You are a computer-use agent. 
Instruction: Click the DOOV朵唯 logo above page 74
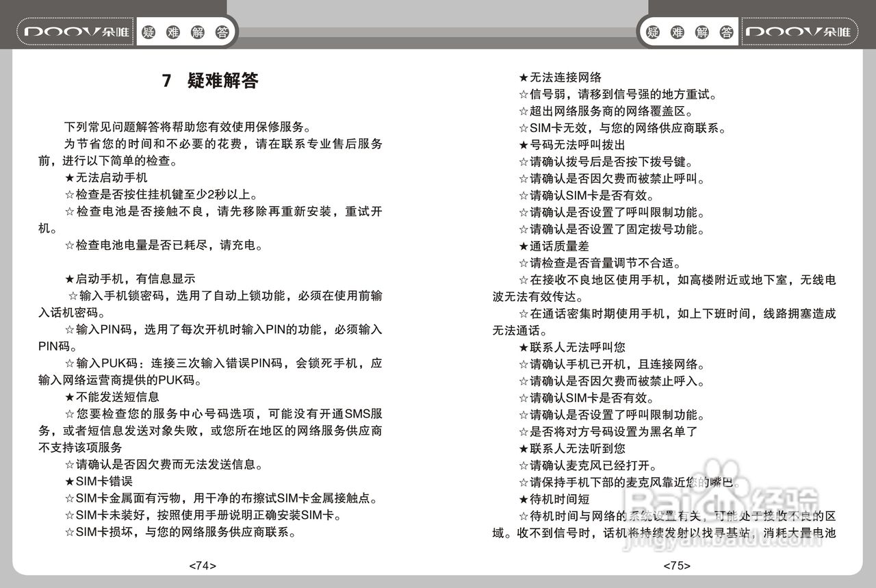point(77,31)
